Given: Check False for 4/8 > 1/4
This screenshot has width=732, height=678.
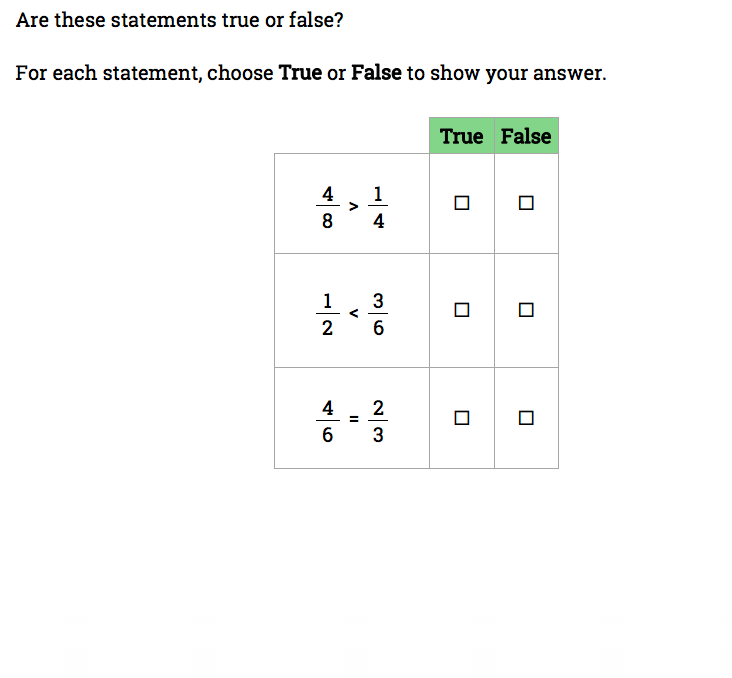Looking at the screenshot, I should (x=527, y=203).
